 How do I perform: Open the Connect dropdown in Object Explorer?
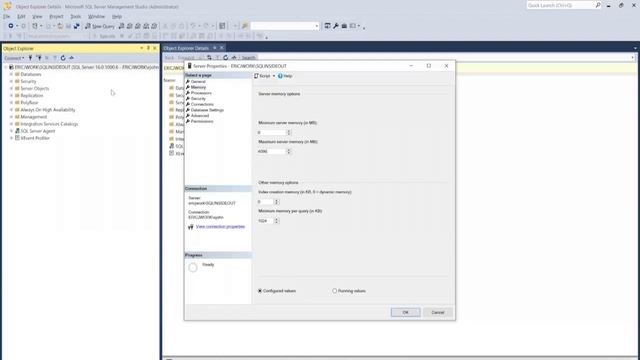click(14, 58)
